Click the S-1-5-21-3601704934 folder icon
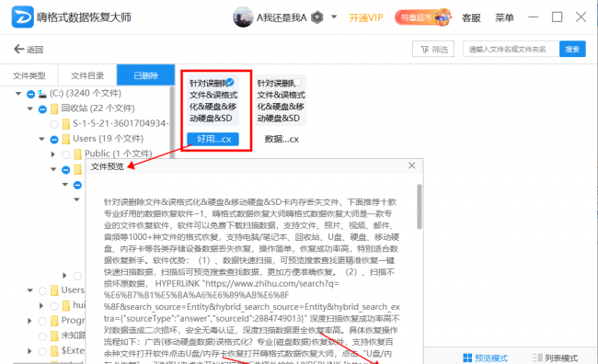Viewport: 598px width, 364px height. pos(66,124)
